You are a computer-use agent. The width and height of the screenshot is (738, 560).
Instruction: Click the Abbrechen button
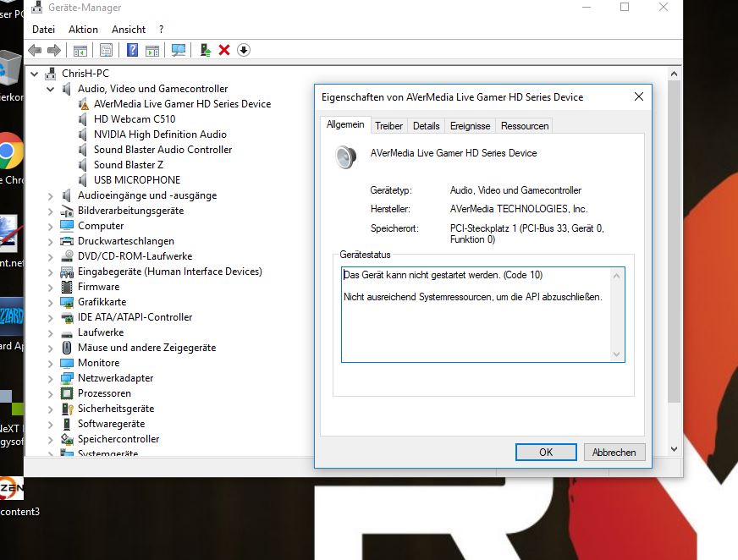coord(614,453)
